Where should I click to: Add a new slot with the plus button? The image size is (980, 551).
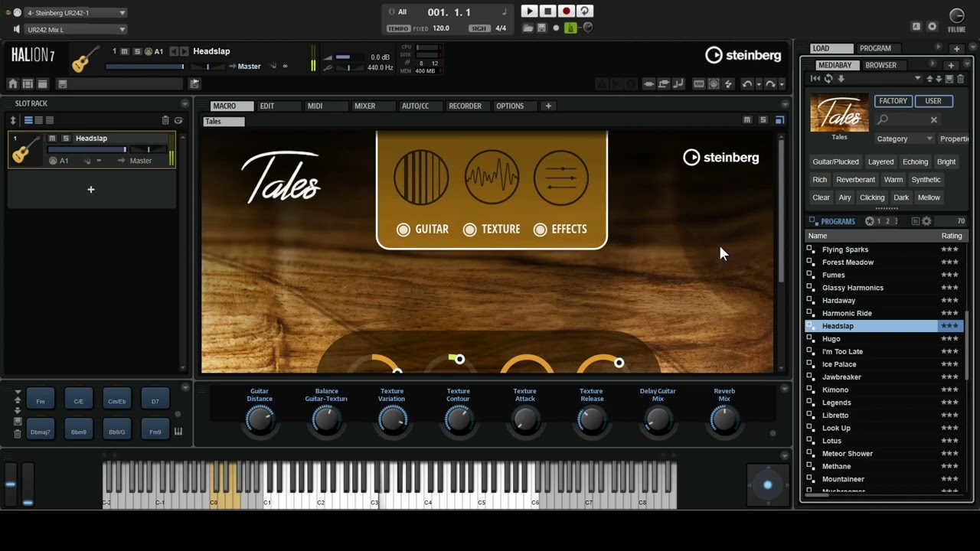(x=91, y=190)
